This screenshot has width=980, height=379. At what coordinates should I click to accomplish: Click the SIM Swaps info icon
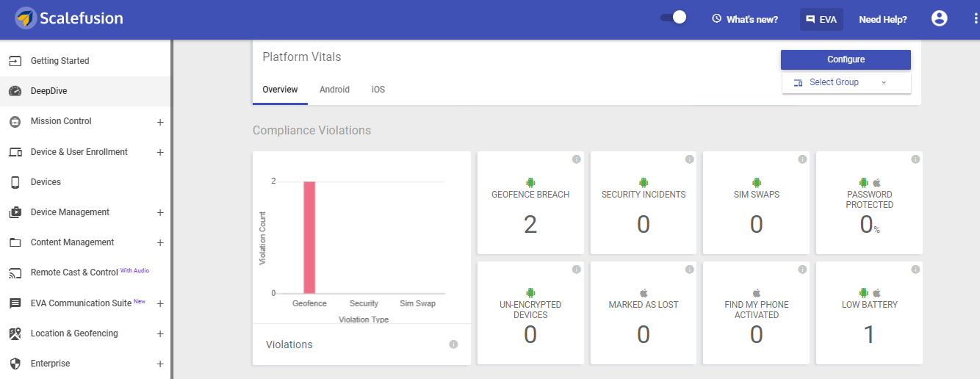click(801, 159)
